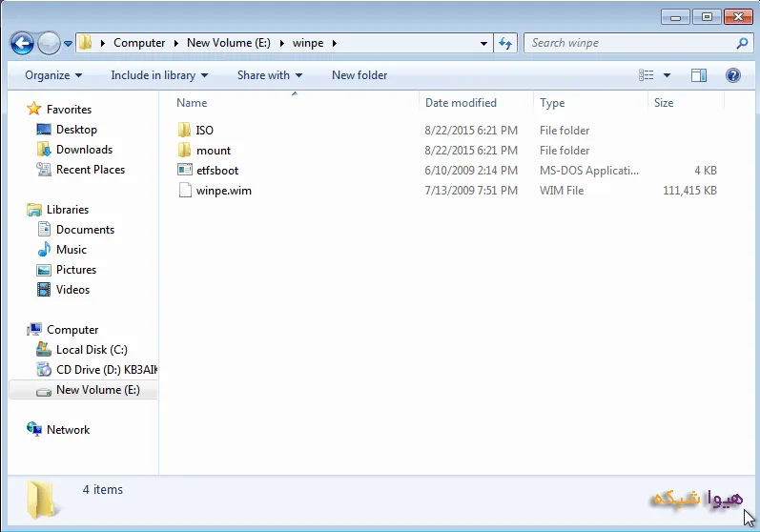Click the WIM File type cell

[562, 191]
